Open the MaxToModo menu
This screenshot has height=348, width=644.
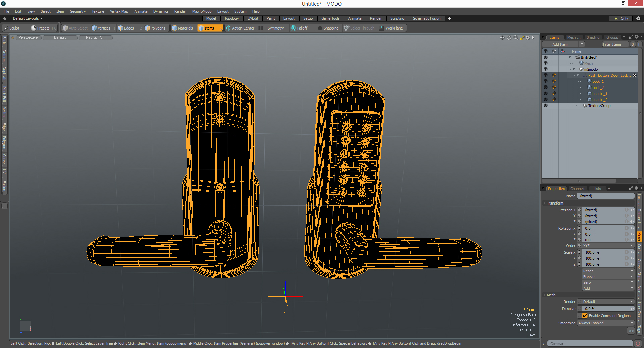[202, 11]
